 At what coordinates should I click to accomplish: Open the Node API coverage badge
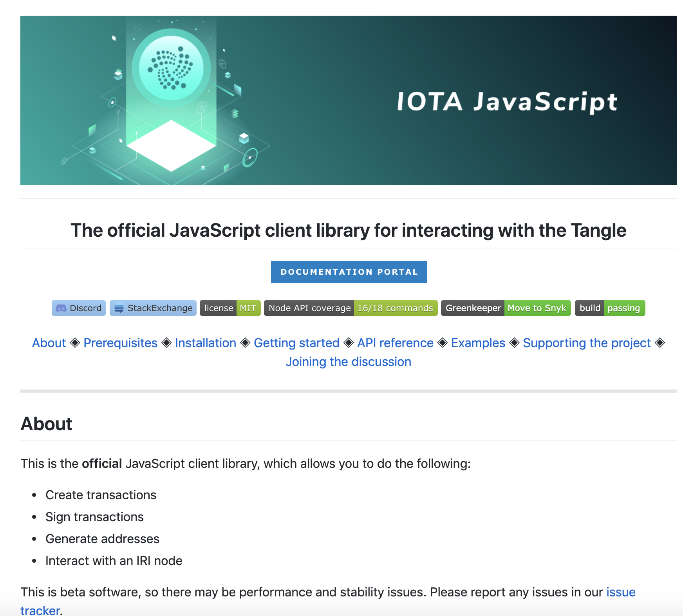pos(351,308)
